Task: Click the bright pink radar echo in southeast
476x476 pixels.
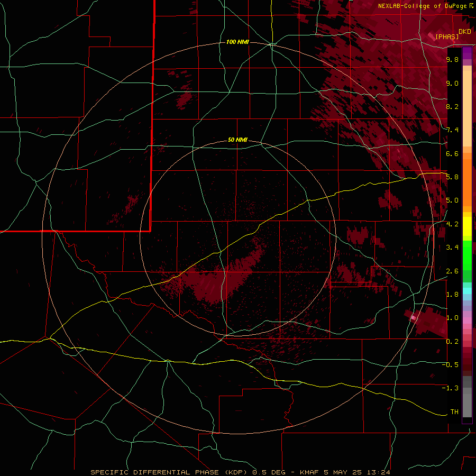Action: [413, 318]
